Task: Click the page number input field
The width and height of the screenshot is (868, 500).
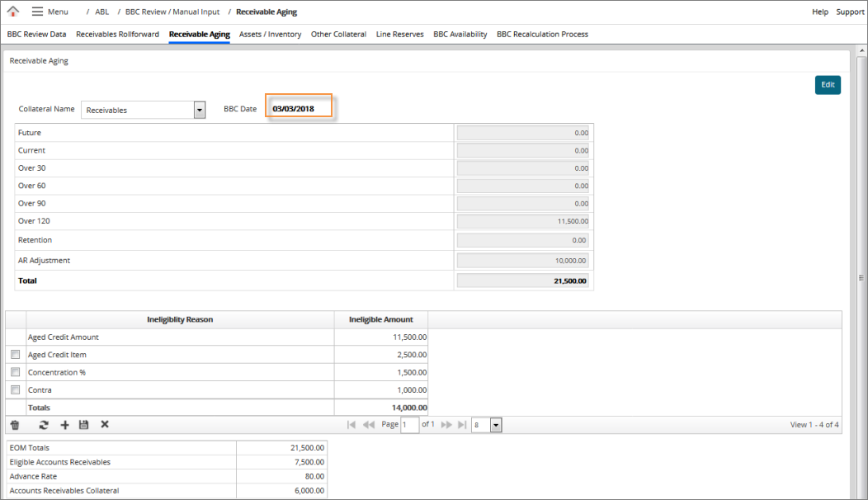Action: point(409,425)
